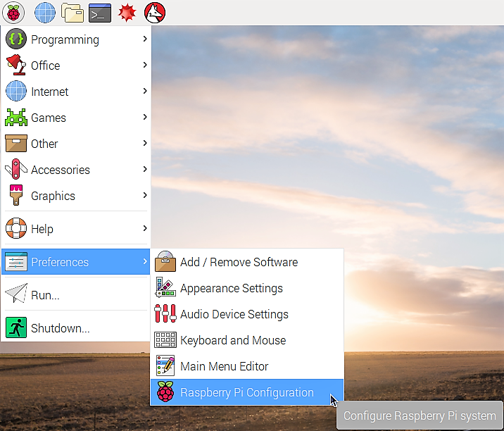Open the Terminal icon in taskbar

[100, 13]
